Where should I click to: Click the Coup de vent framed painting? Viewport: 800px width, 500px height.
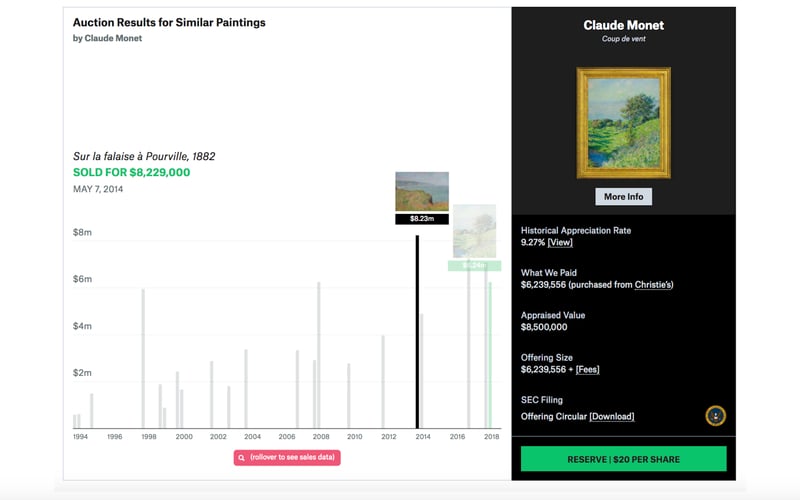click(x=623, y=123)
